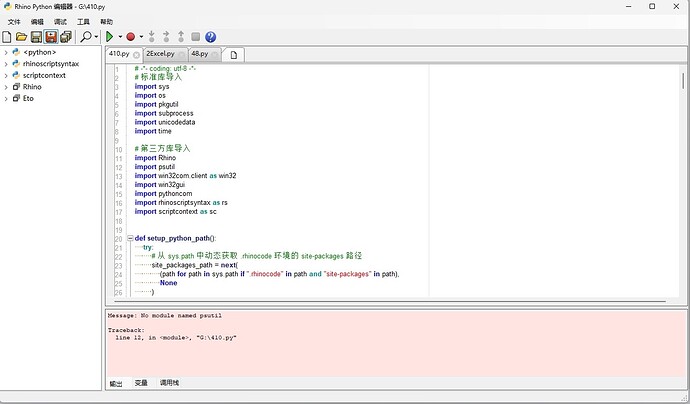Expand the rhinoscriptsyntax tree node
The image size is (690, 404).
6,64
